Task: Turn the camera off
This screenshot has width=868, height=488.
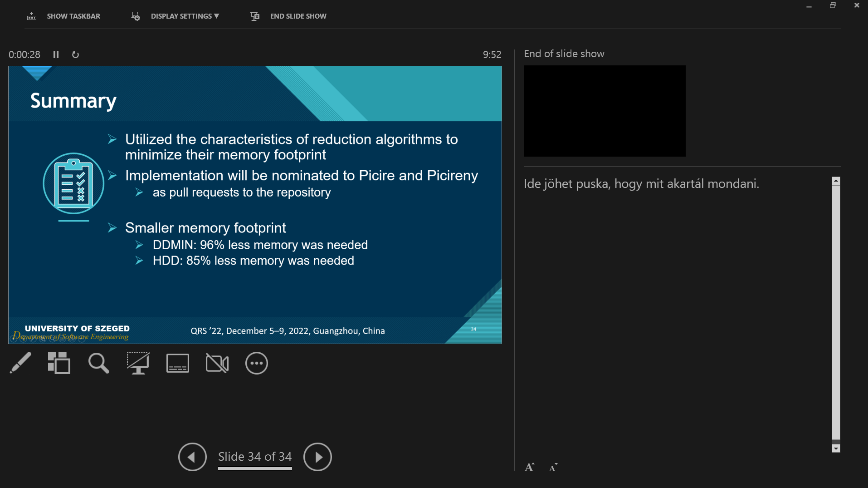Action: point(217,363)
